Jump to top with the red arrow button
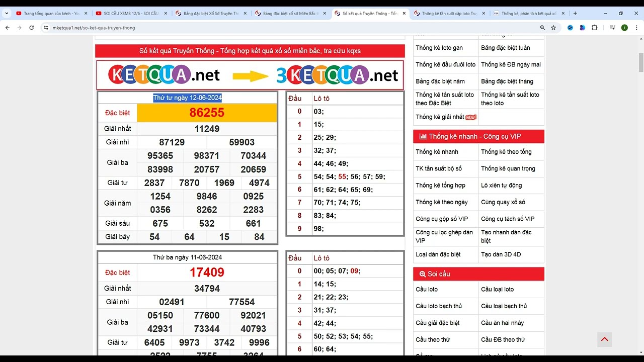The width and height of the screenshot is (644, 362). 605,339
